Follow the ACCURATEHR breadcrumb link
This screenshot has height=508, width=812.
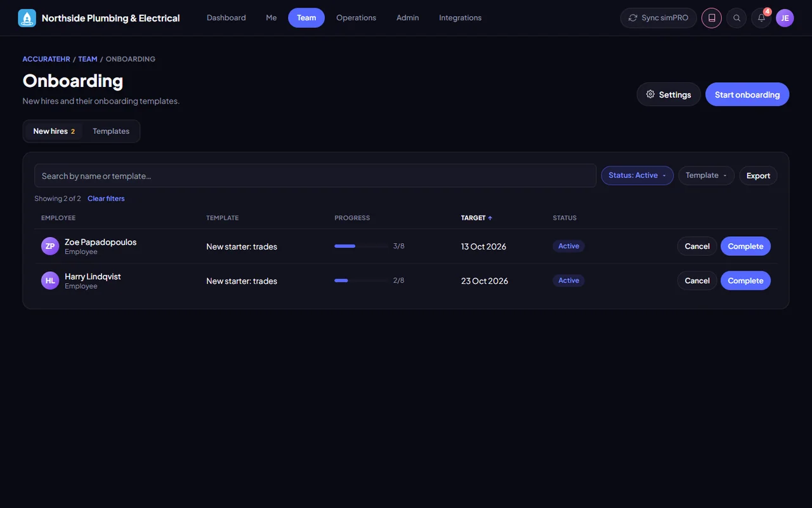[46, 59]
